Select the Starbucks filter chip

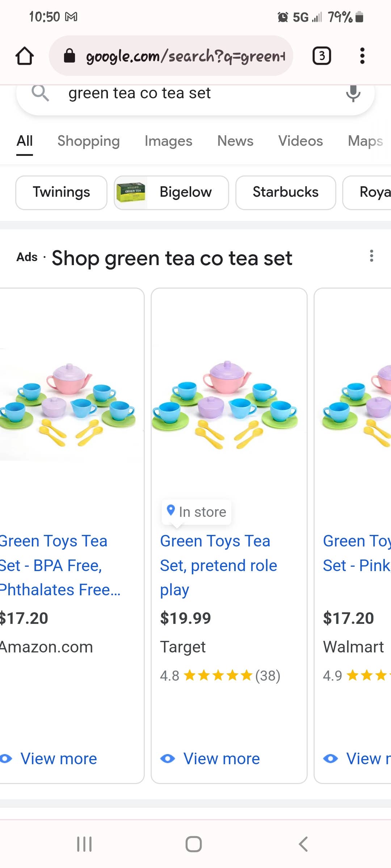coord(285,192)
